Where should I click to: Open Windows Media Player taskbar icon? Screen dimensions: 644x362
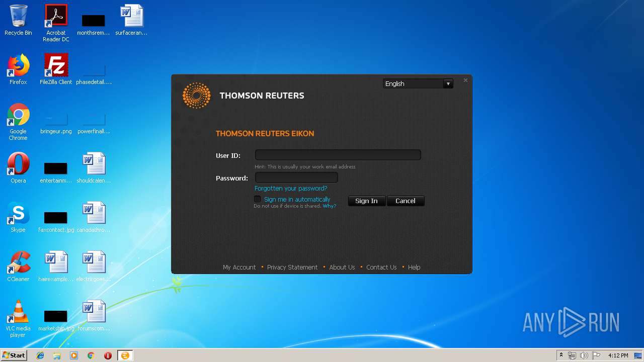[x=74, y=355]
